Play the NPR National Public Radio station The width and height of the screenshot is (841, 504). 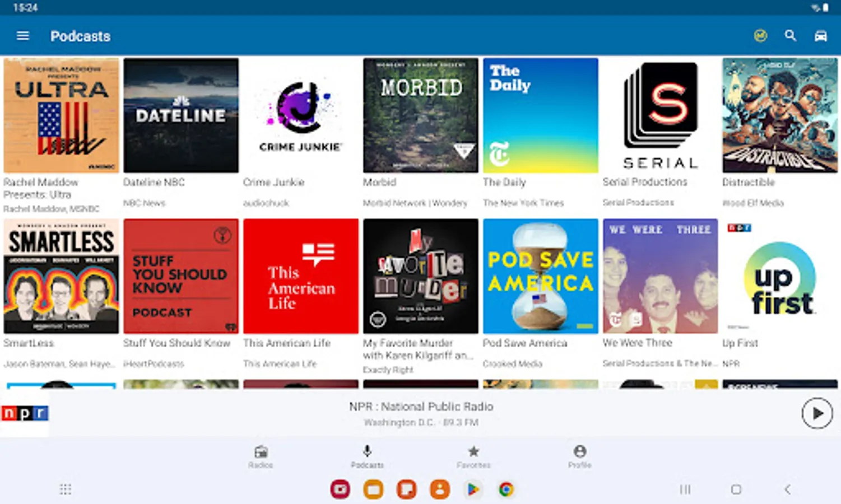[x=817, y=413]
